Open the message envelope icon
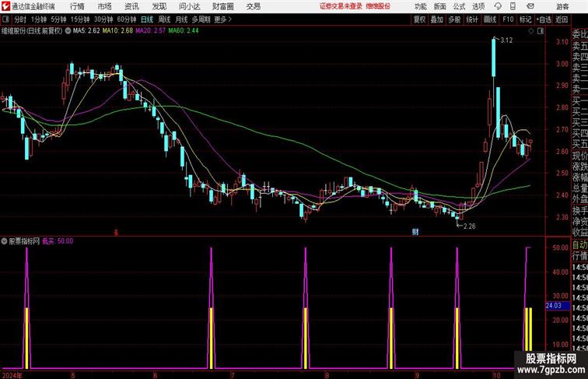Viewport: 588px width, 379px height. [x=530, y=6]
